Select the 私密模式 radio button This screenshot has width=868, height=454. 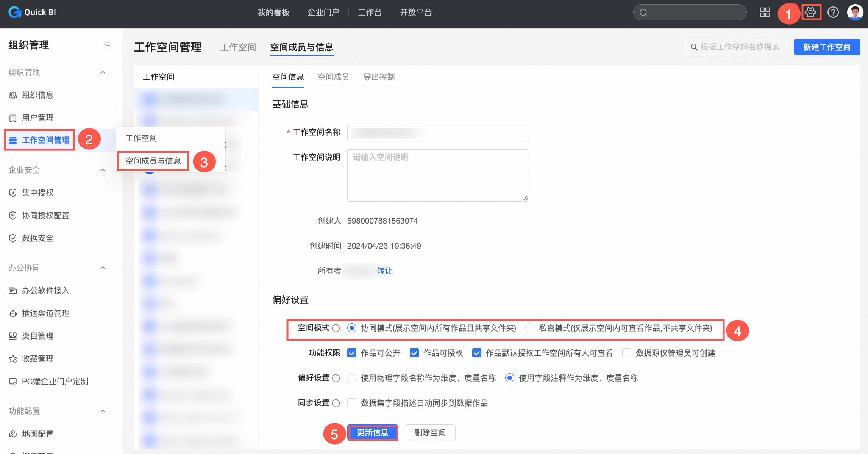[530, 328]
